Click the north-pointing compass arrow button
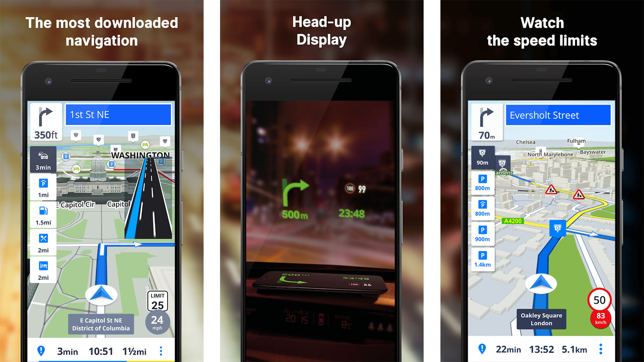The image size is (644, 362). tap(101, 294)
